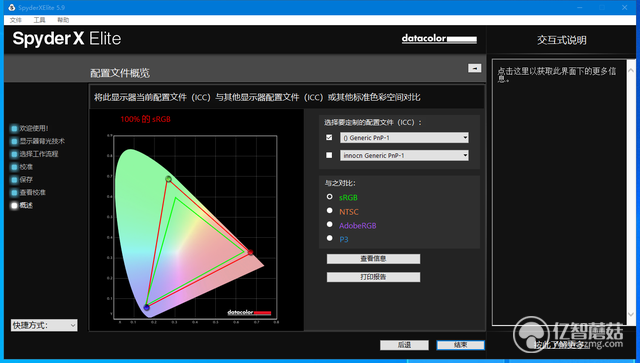Click the 保存 step indicator icon
The image size is (640, 363).
14,180
